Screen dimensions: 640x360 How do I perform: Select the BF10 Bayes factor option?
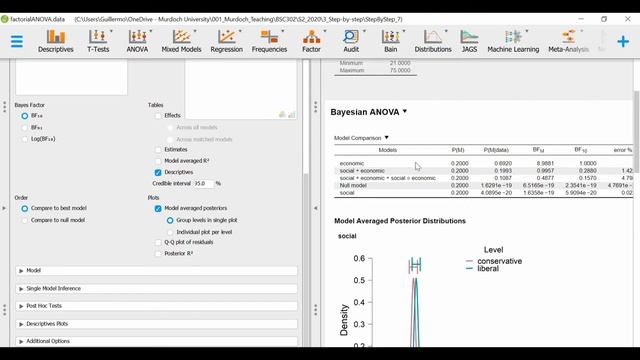24,116
